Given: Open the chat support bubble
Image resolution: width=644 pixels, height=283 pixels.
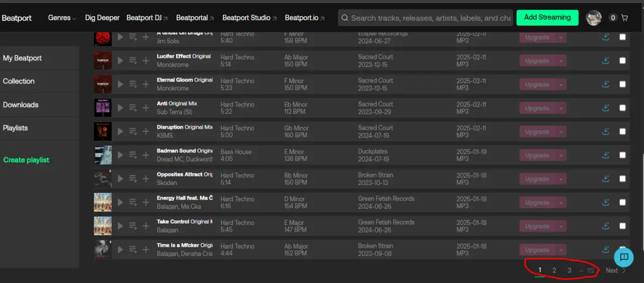Looking at the screenshot, I should pos(624,257).
